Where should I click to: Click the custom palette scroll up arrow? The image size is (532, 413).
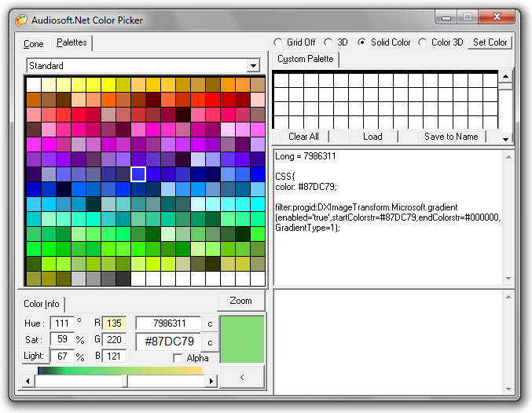pos(505,76)
